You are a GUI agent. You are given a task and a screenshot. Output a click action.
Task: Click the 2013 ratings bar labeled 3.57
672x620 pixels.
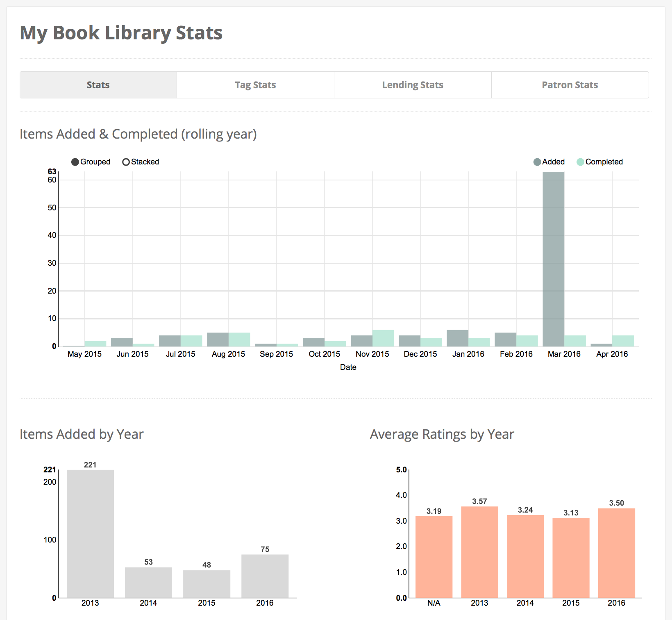coord(479,552)
